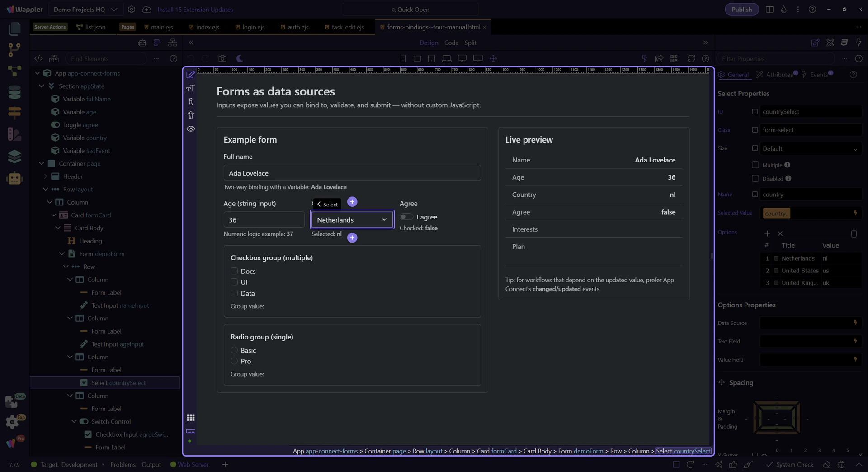Screen dimensions: 868x472
Task: Select the Pro radio button
Action: click(x=234, y=361)
